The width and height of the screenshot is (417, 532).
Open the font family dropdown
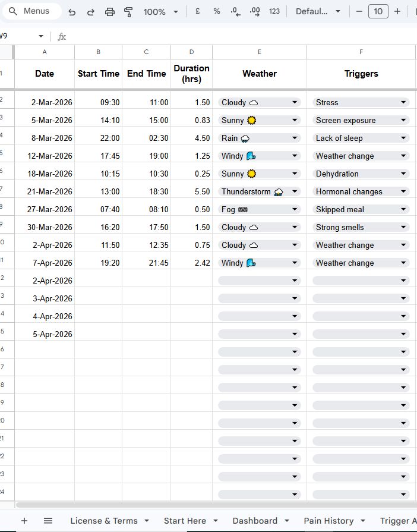[318, 11]
